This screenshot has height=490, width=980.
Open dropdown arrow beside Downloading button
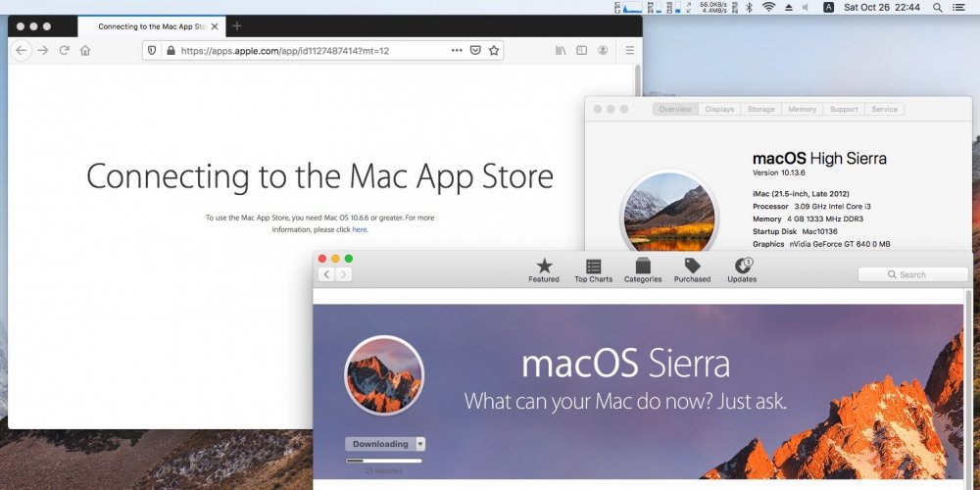[420, 444]
